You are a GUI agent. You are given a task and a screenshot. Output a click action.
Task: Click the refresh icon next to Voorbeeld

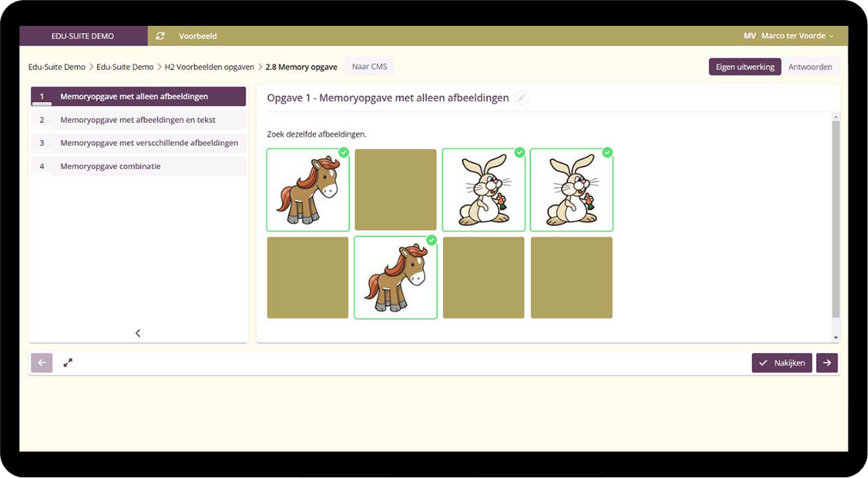coord(160,36)
